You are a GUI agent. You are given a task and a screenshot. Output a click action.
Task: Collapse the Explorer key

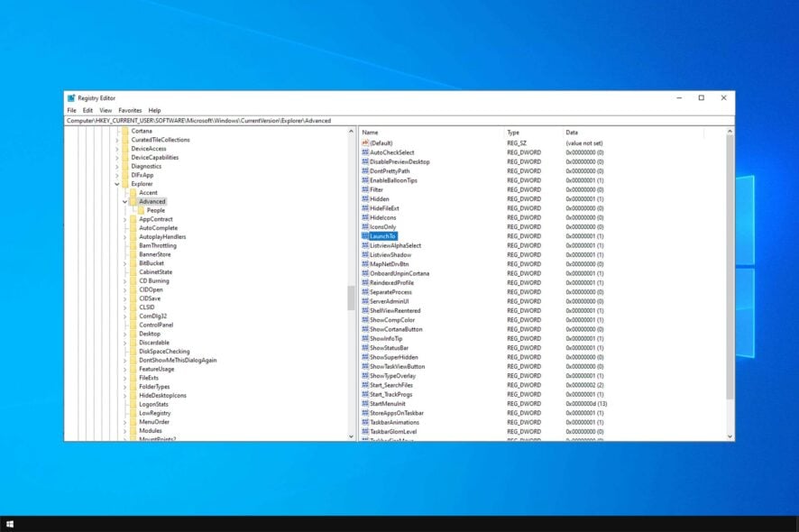pos(117,184)
